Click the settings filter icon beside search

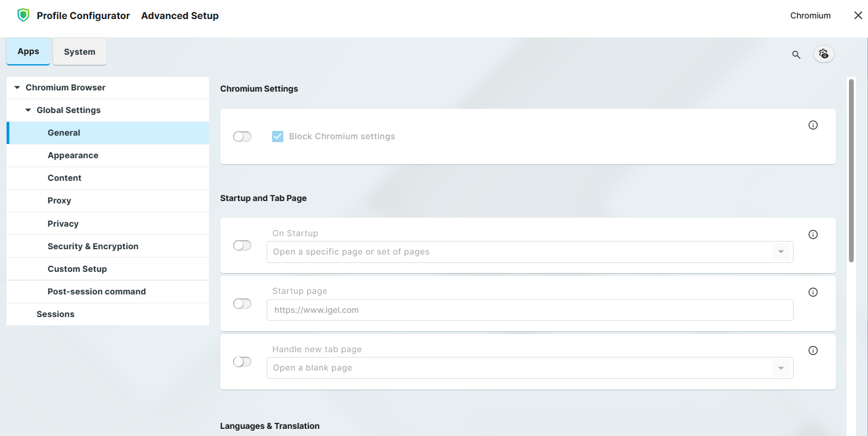tap(824, 54)
